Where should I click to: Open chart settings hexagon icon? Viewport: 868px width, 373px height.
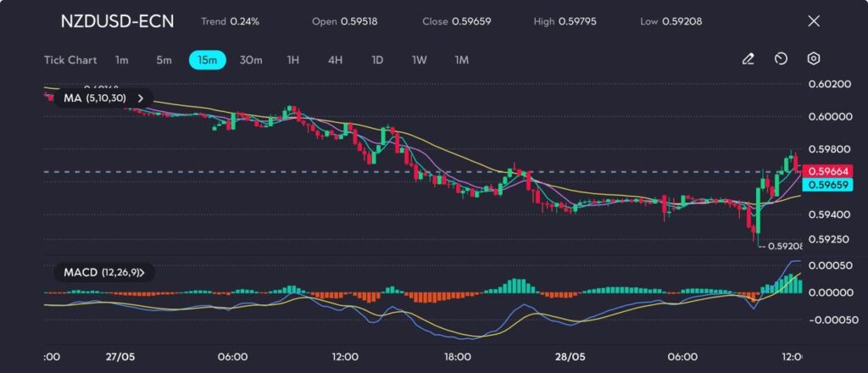coord(813,59)
